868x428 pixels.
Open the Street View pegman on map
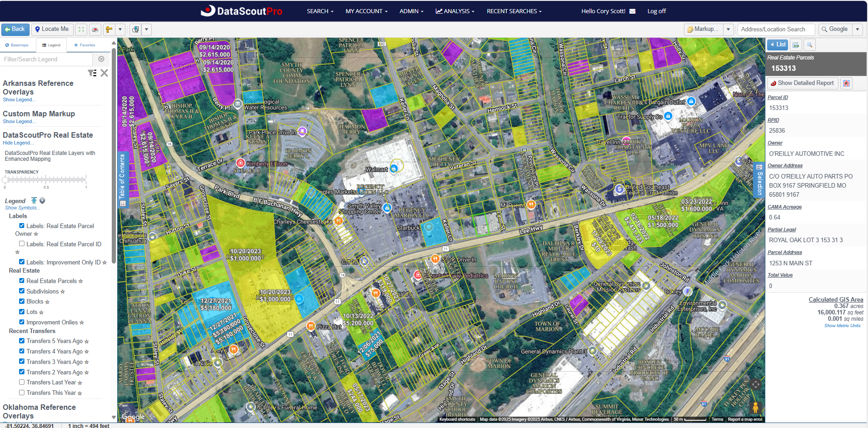(755, 407)
